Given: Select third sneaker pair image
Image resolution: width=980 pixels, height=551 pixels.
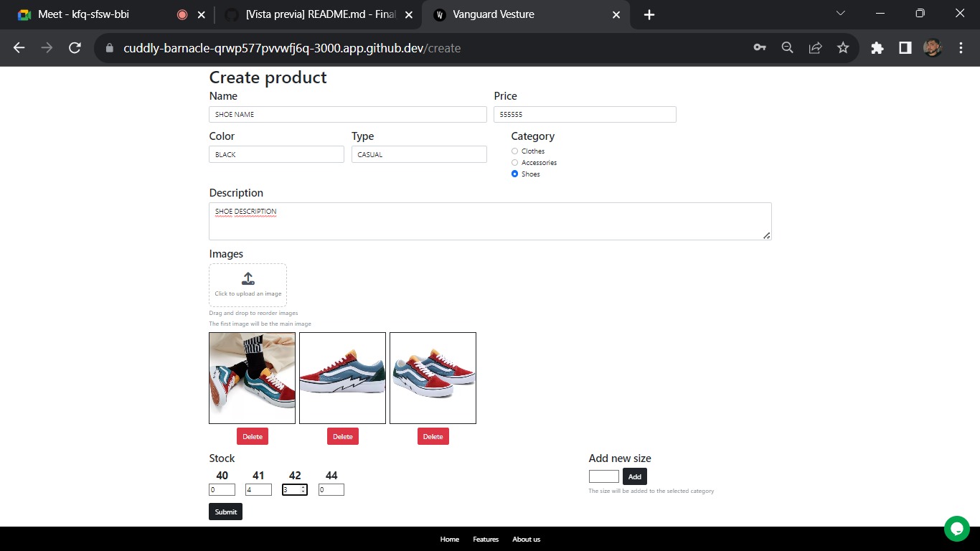Looking at the screenshot, I should pyautogui.click(x=433, y=378).
